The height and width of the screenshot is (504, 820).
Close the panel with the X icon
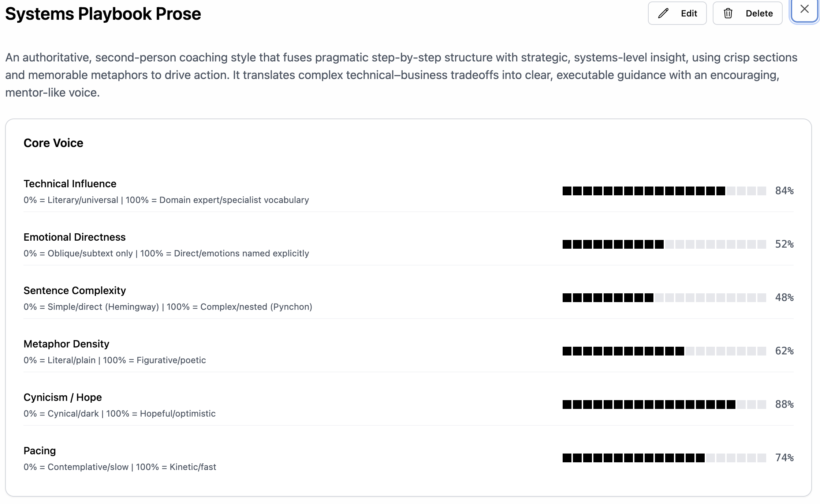point(804,9)
